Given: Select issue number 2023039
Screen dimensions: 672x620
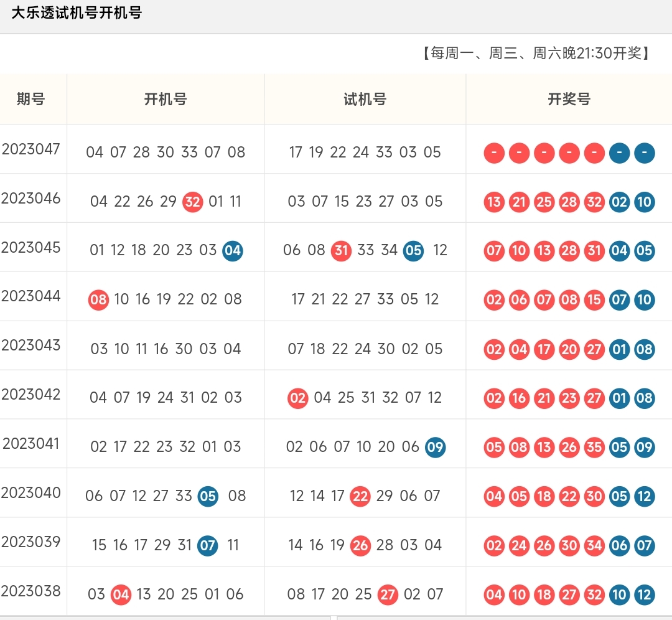Looking at the screenshot, I should click(31, 542).
